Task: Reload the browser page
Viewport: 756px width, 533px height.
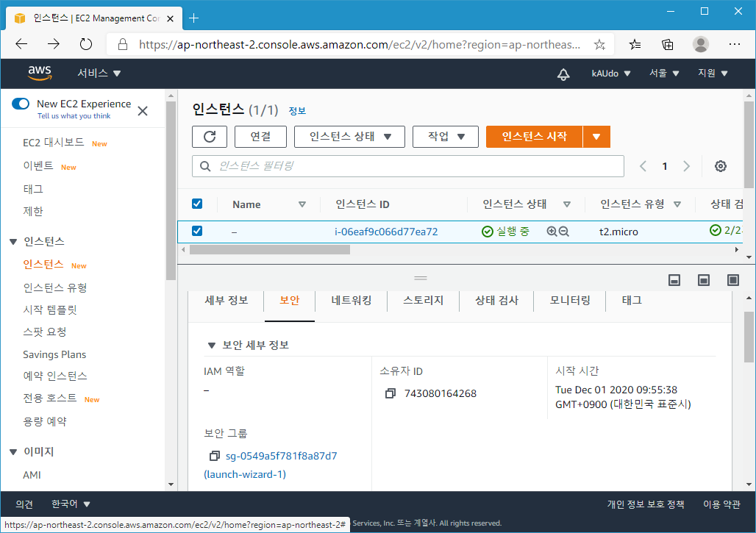Action: pos(86,44)
